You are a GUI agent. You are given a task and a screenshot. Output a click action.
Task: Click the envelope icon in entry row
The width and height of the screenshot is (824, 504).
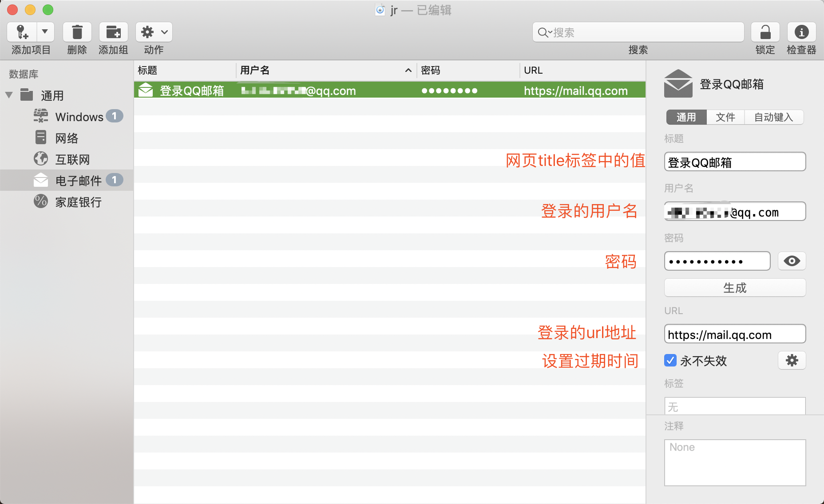(x=146, y=90)
